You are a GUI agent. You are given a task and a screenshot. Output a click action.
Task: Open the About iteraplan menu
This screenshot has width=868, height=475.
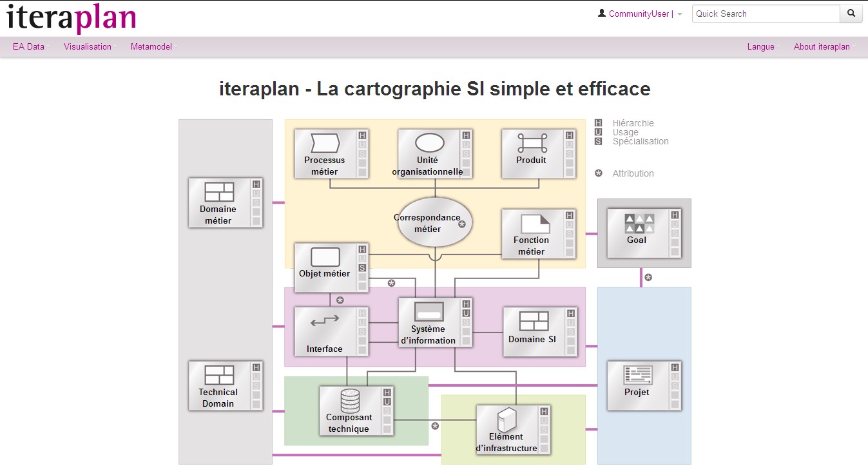[x=822, y=46]
